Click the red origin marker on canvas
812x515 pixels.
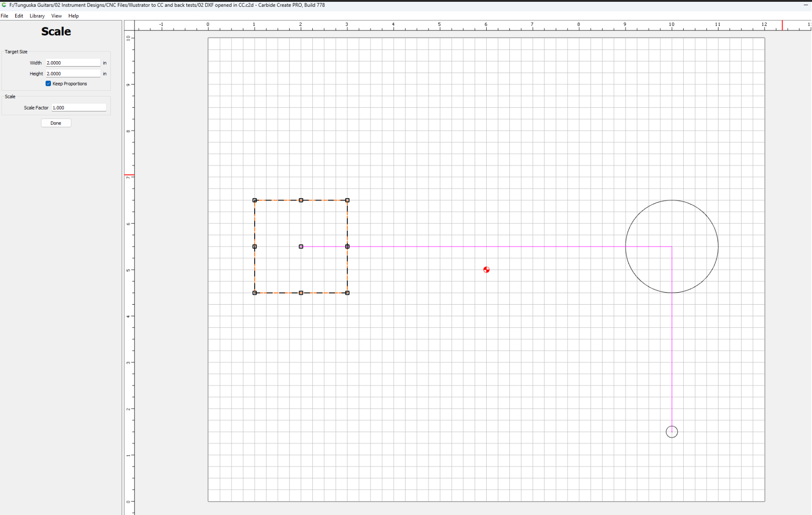coord(486,270)
